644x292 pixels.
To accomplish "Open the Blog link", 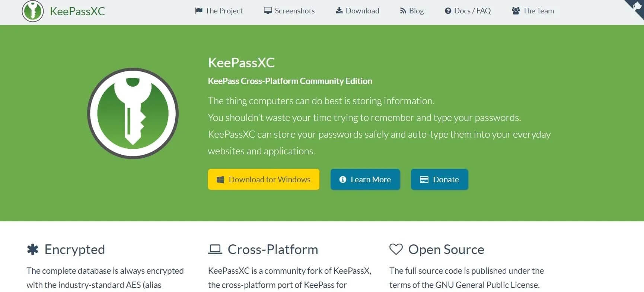I will coord(412,11).
